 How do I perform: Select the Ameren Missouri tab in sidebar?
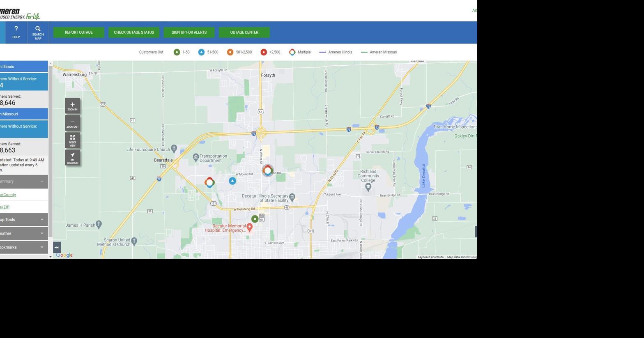pos(24,114)
